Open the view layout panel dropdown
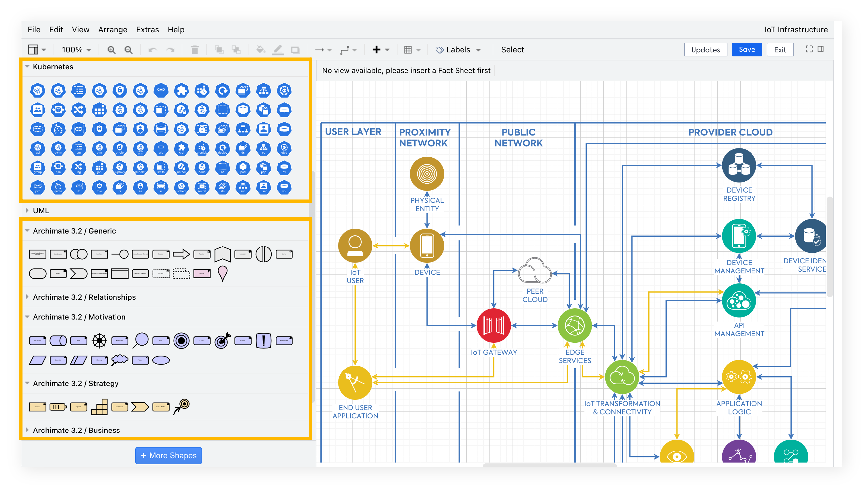 (x=37, y=50)
